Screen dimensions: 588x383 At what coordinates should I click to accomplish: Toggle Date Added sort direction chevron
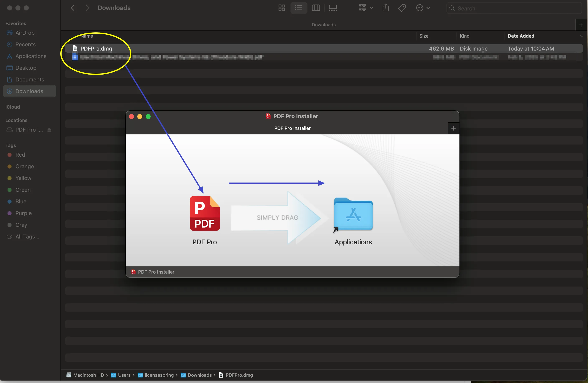[581, 36]
